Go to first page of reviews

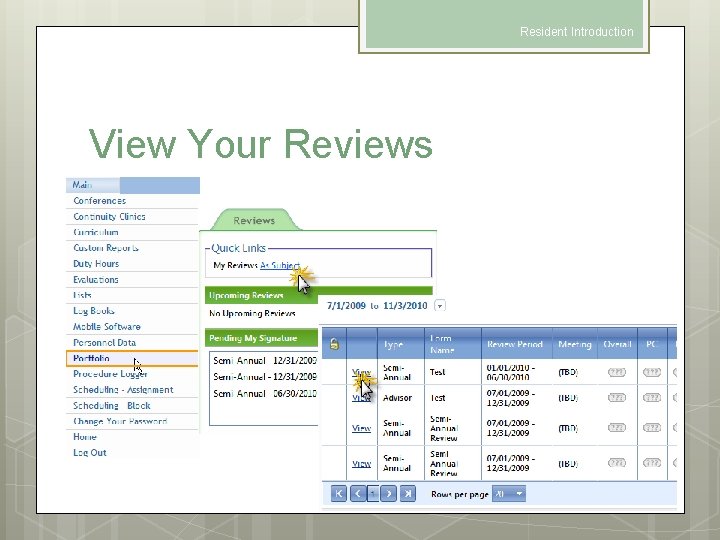click(x=338, y=494)
